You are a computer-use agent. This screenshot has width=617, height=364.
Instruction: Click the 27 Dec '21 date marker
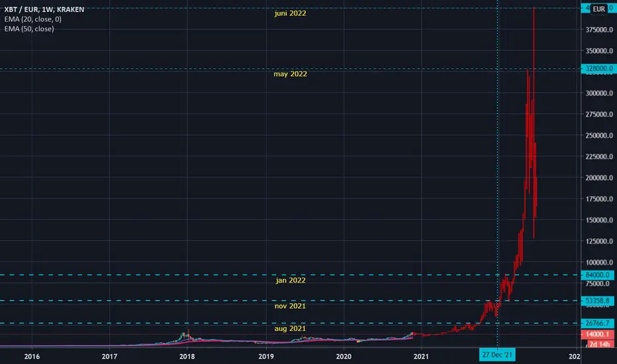[x=497, y=355]
